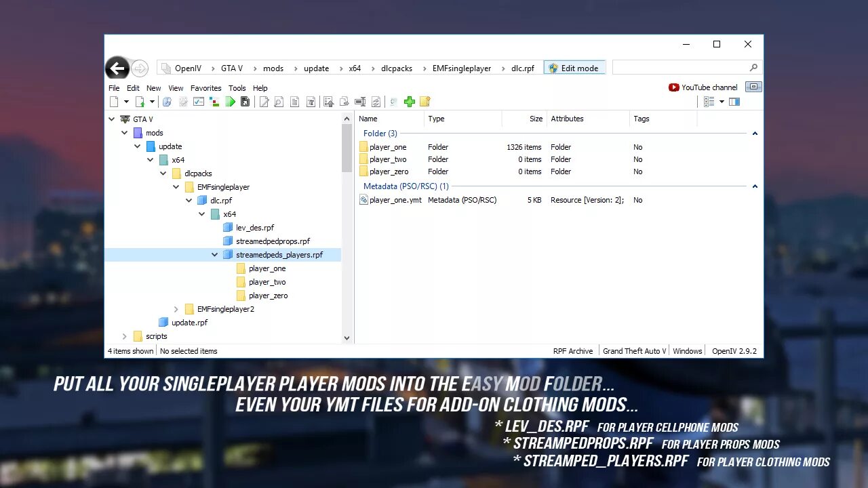Image resolution: width=868 pixels, height=488 pixels.
Task: Click the checklist window toolbar icon
Action: [x=199, y=102]
